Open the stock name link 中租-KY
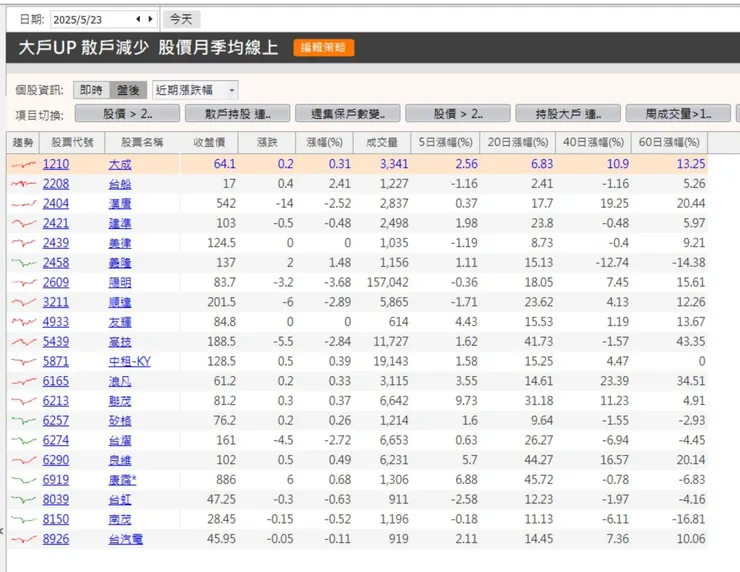The height and width of the screenshot is (572, 740). pos(130,362)
